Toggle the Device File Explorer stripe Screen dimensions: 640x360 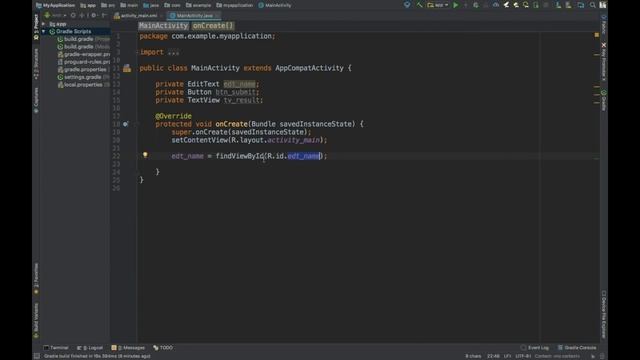point(604,314)
